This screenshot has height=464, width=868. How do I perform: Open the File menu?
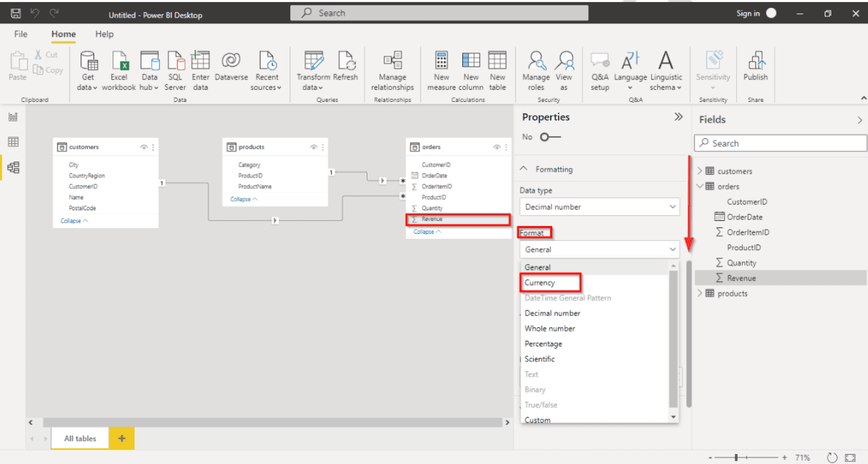(x=21, y=34)
